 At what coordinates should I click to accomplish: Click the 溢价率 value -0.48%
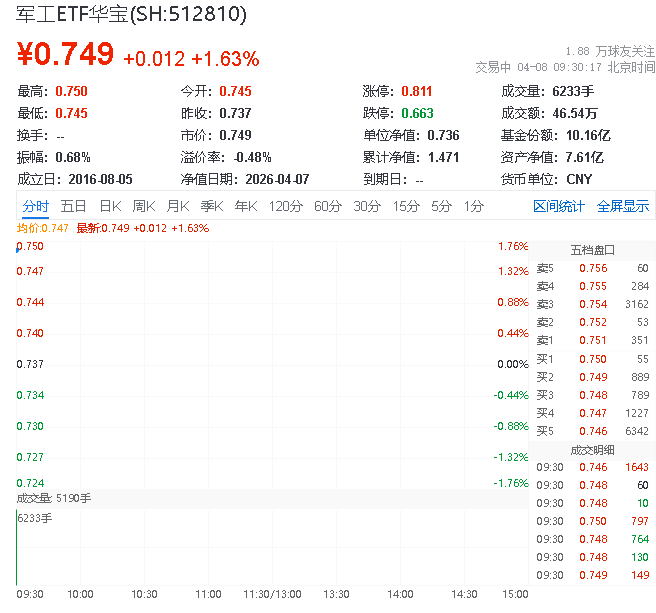[x=252, y=157]
